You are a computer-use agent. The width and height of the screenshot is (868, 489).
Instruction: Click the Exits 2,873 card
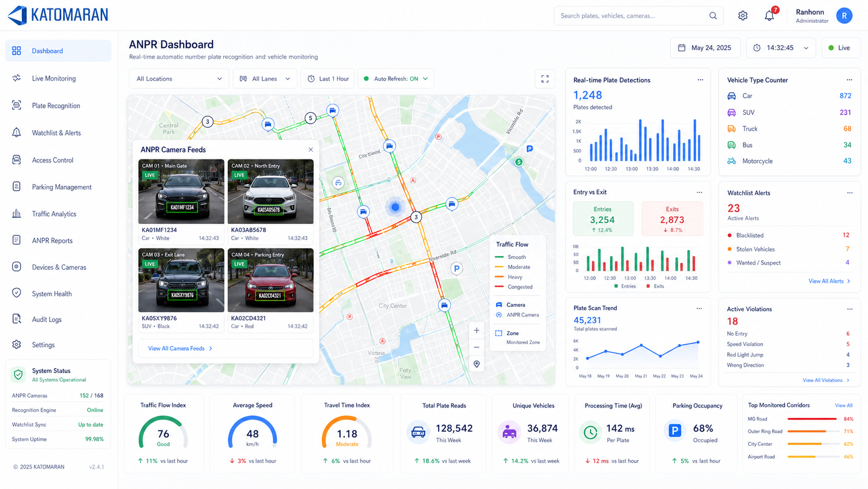pyautogui.click(x=672, y=219)
